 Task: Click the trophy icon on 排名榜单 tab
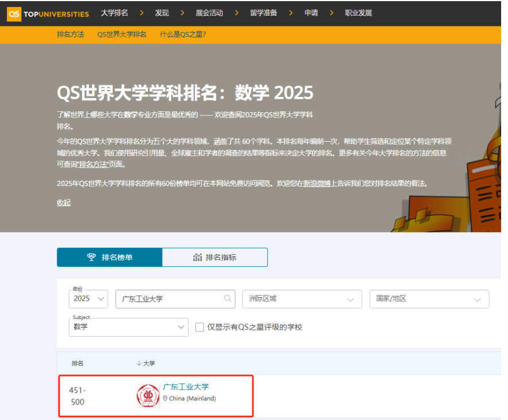click(x=91, y=257)
